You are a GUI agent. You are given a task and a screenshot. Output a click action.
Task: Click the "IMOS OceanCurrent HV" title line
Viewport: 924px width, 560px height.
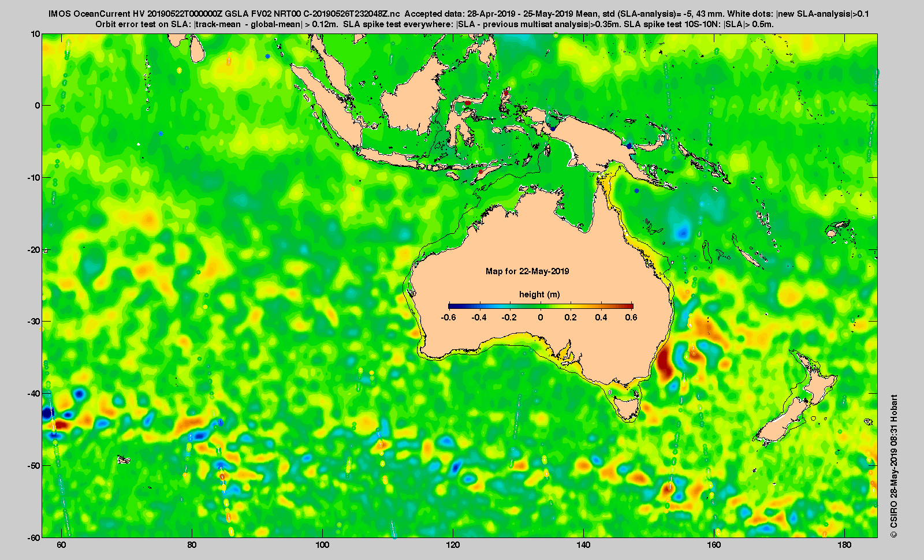[x=459, y=14]
